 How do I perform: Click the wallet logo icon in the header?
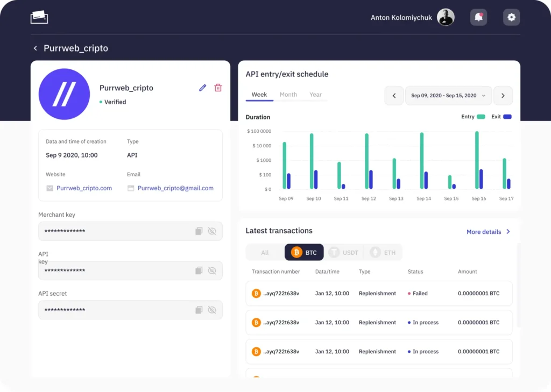point(39,17)
